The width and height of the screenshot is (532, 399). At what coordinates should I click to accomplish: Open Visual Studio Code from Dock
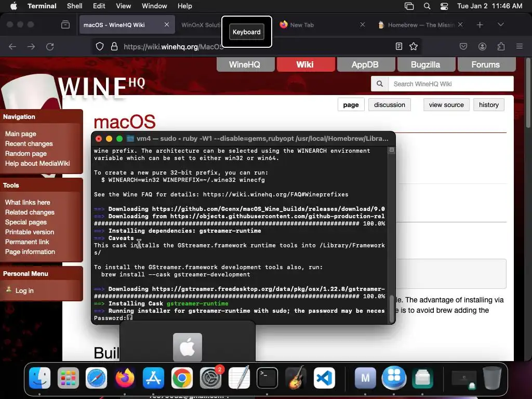coord(324,378)
